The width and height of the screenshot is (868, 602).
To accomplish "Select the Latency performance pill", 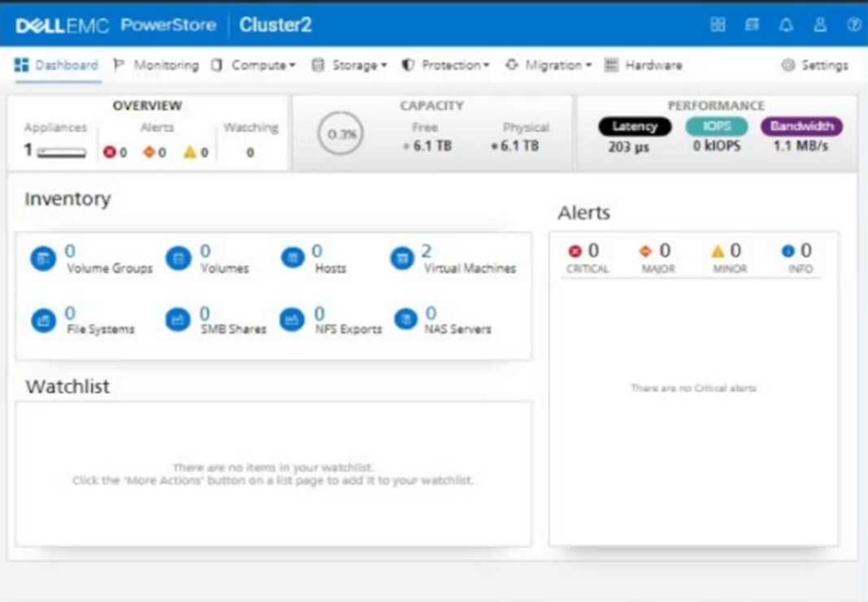I will click(x=635, y=127).
